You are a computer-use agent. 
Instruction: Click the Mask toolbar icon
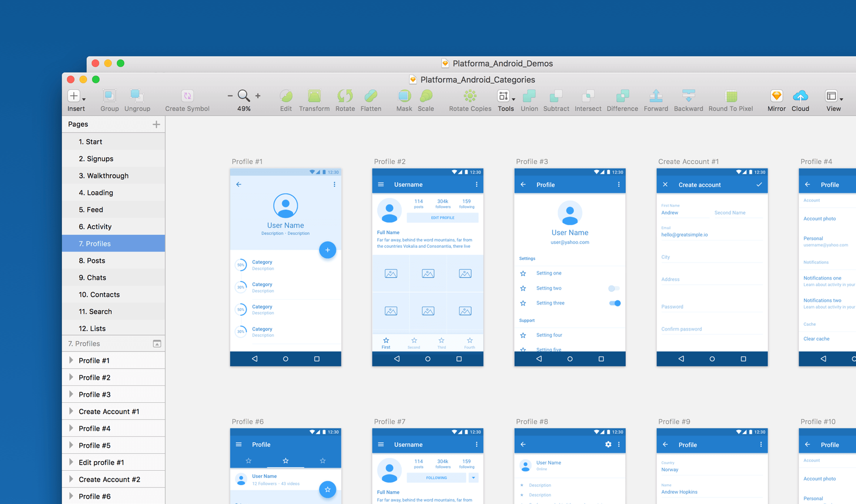point(404,96)
